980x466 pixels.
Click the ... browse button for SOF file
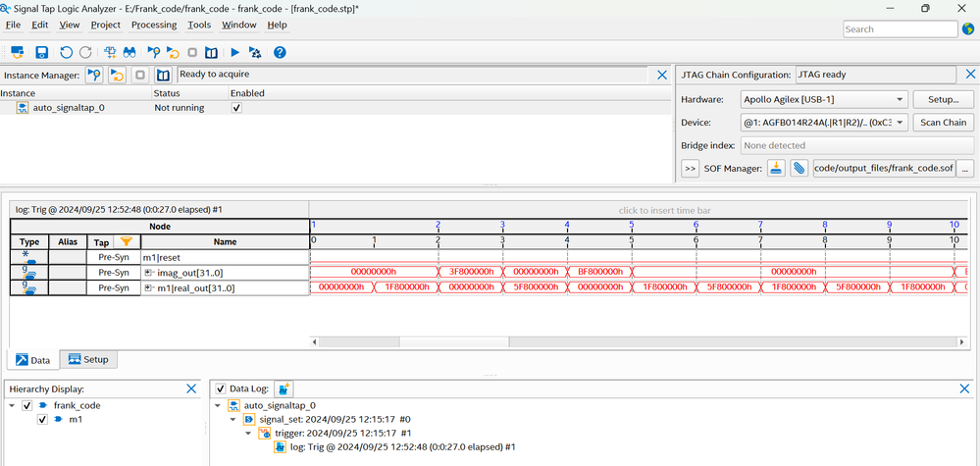click(x=965, y=169)
